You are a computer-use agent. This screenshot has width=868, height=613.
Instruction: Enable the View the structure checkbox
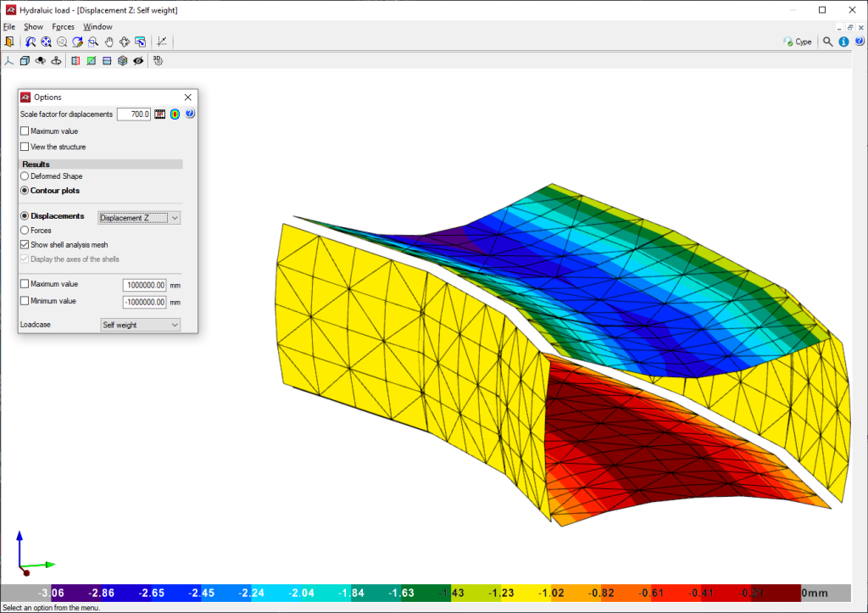[x=25, y=147]
